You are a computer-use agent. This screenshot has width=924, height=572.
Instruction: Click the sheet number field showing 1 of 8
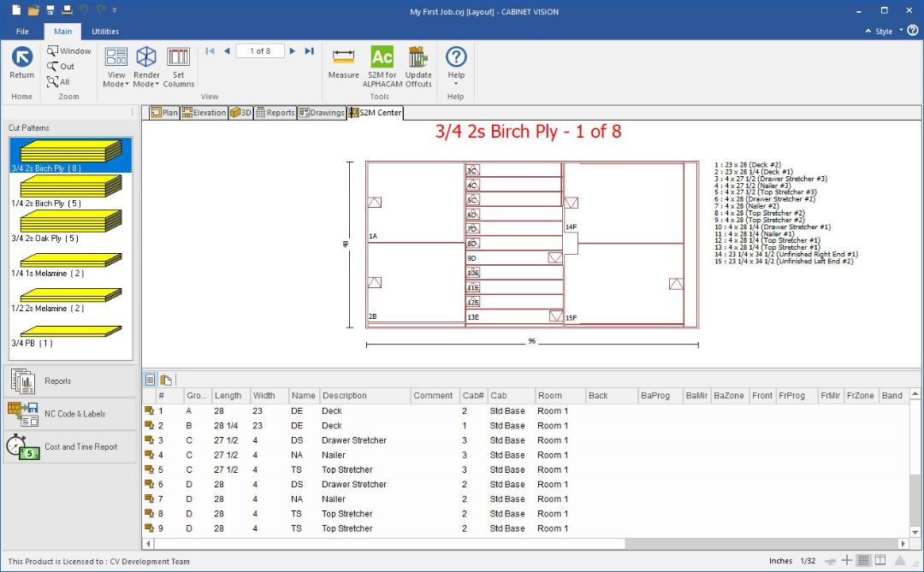pyautogui.click(x=259, y=51)
